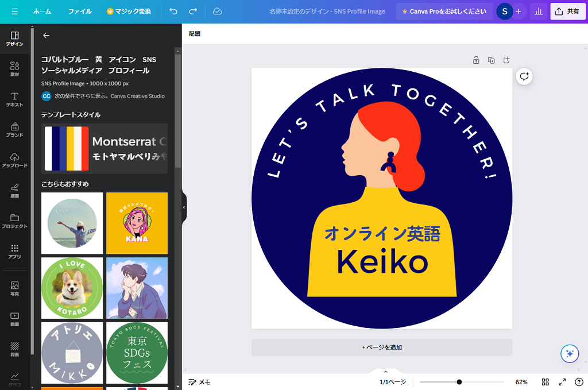Screen dimensions: 588x390
Task: Click the duplicate page icon above canvas
Action: [491, 60]
